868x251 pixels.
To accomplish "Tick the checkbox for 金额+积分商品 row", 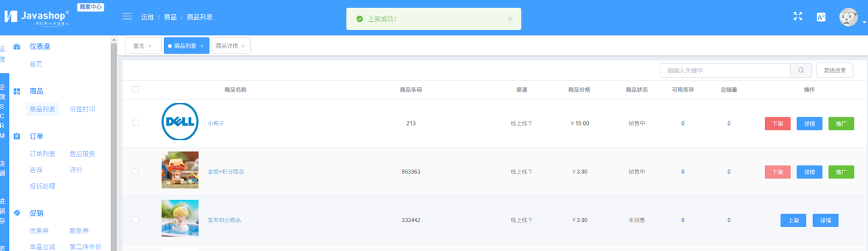I will [136, 172].
